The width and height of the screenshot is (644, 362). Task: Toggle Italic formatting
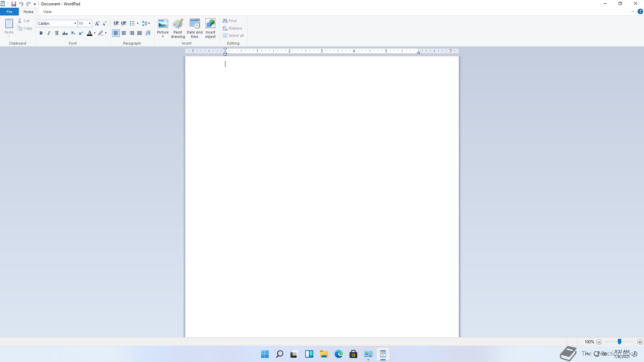click(x=49, y=33)
